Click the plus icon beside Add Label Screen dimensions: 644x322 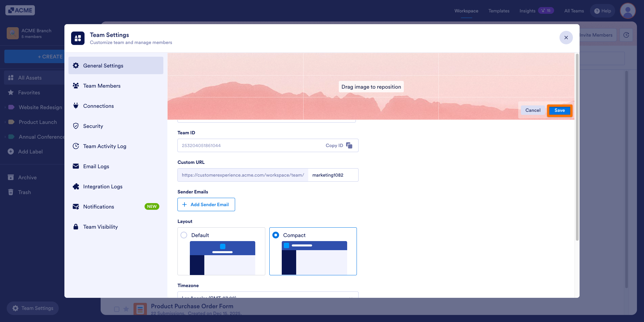click(x=11, y=151)
